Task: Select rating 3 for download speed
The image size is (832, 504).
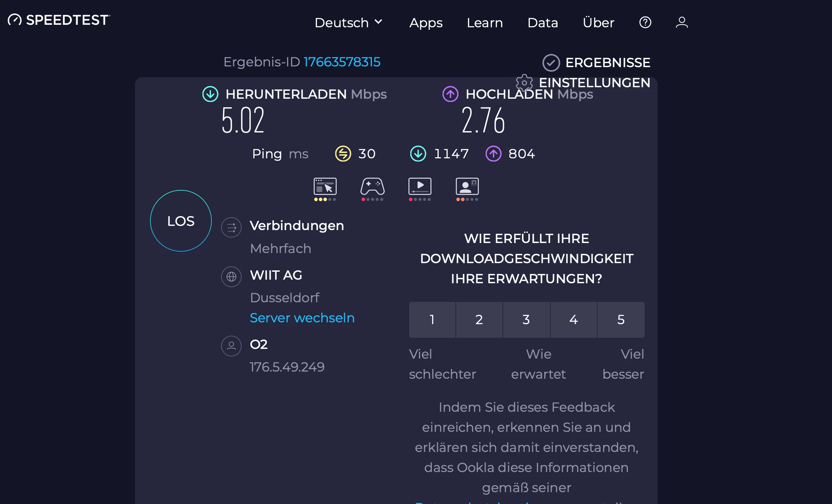Action: [x=526, y=319]
